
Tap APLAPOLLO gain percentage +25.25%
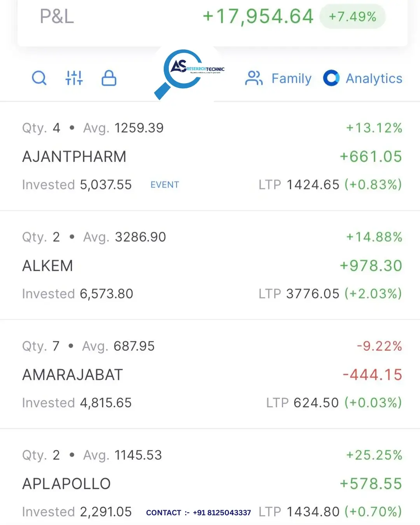coord(374,455)
